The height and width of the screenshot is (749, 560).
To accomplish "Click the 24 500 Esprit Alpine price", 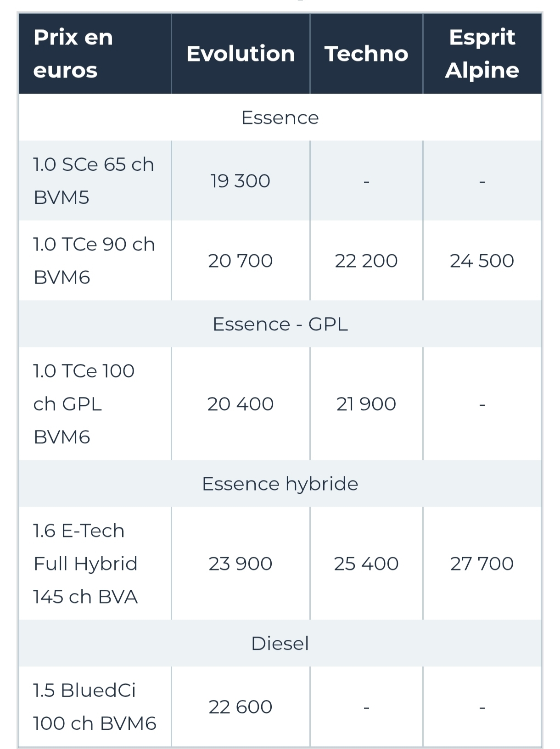I will [482, 261].
